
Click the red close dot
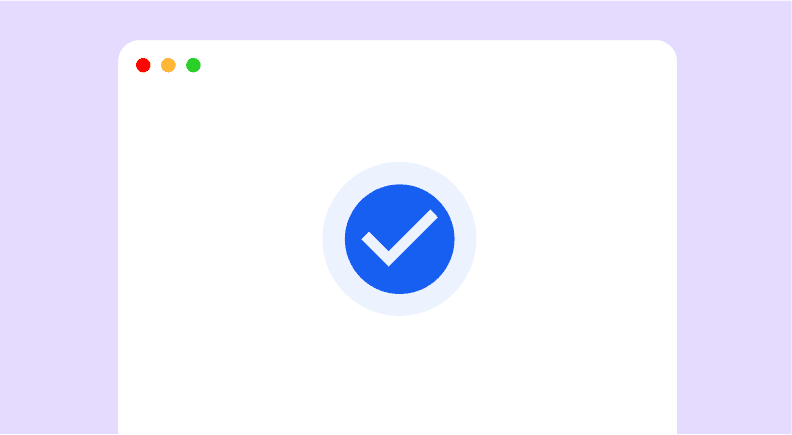click(x=143, y=65)
